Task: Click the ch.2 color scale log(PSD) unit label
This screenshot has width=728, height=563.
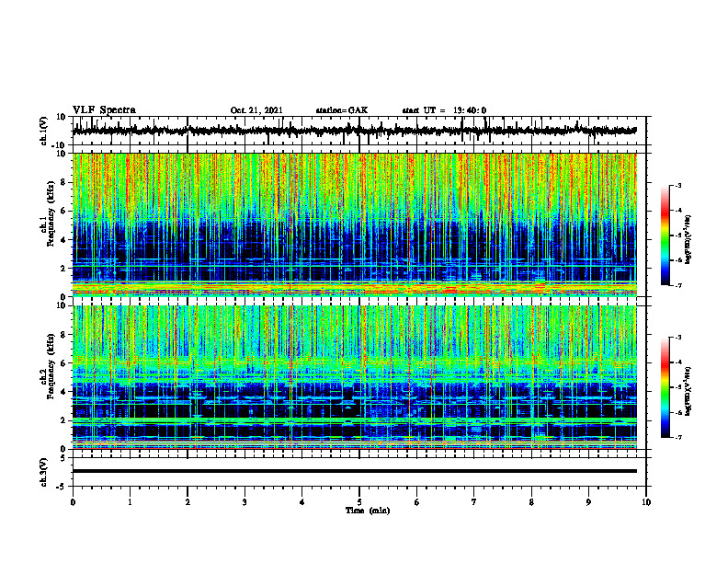Action: tap(689, 391)
